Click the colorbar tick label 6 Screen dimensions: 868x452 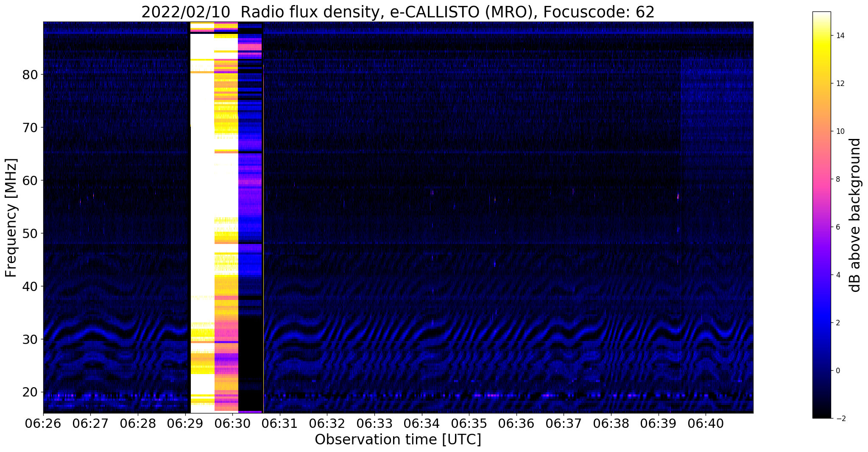point(838,227)
